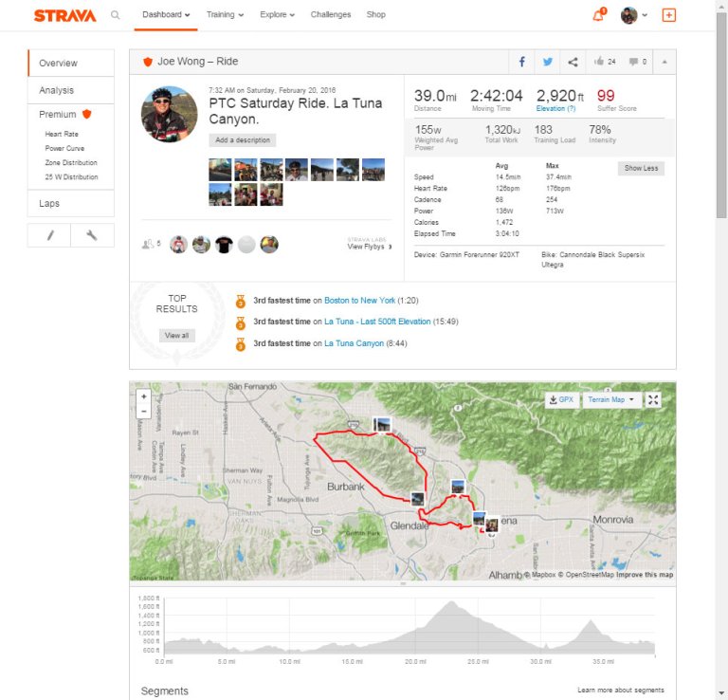Zoom in on the map
Screen dimensions: 728x700
point(143,396)
